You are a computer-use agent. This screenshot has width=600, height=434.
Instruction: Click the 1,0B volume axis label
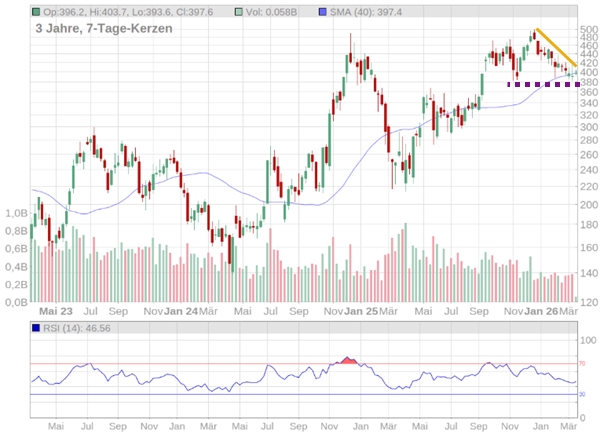pyautogui.click(x=15, y=213)
